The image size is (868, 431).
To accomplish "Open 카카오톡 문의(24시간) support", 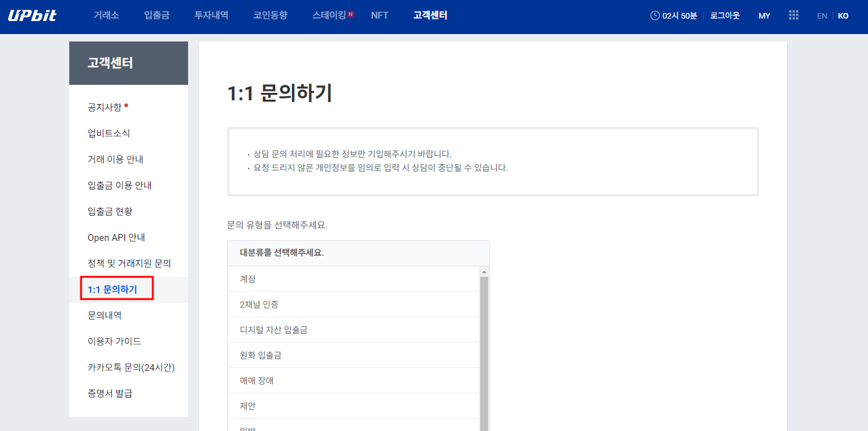I will (131, 367).
